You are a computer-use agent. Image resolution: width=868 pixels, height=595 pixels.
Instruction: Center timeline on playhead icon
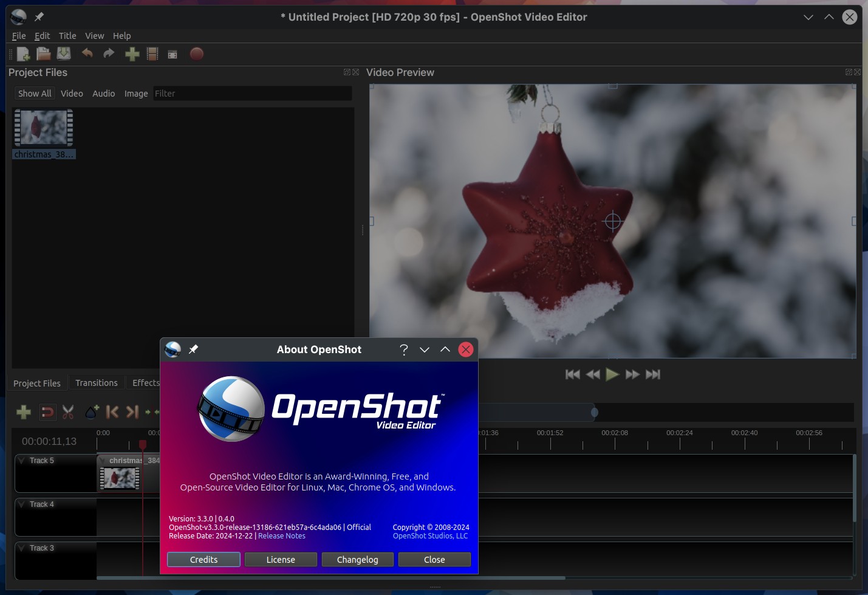click(152, 412)
